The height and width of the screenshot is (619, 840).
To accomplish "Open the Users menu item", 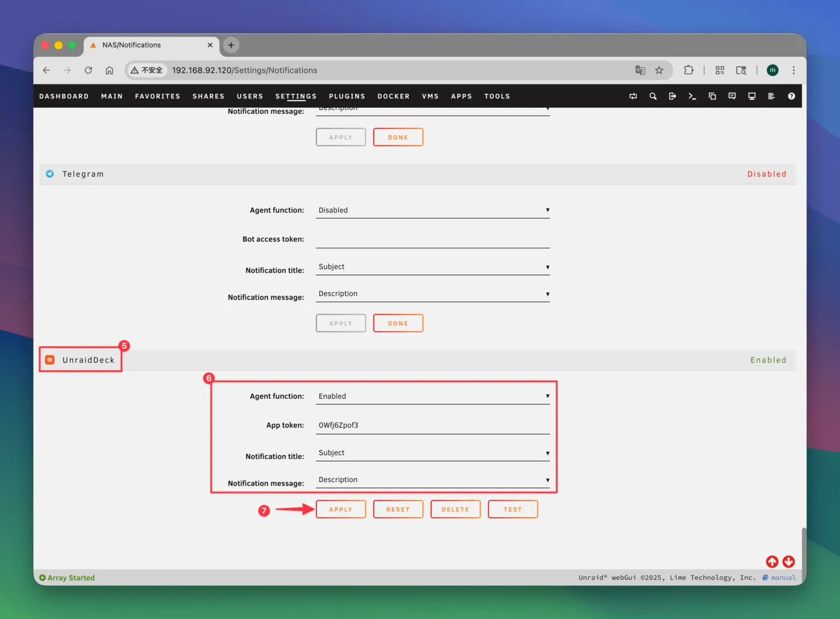I will [x=250, y=96].
